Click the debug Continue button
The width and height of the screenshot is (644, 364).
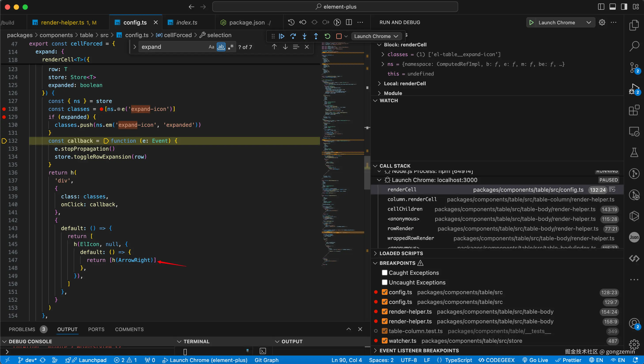281,36
